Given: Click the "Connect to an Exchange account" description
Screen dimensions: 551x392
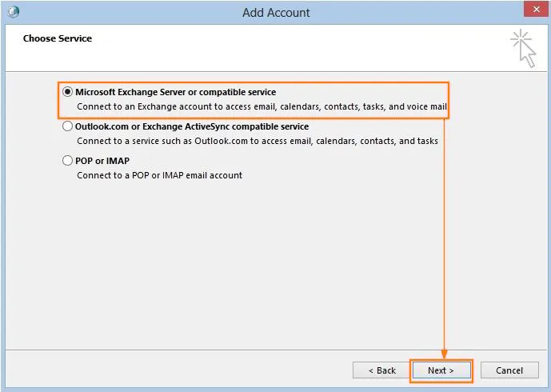Looking at the screenshot, I should click(x=262, y=106).
